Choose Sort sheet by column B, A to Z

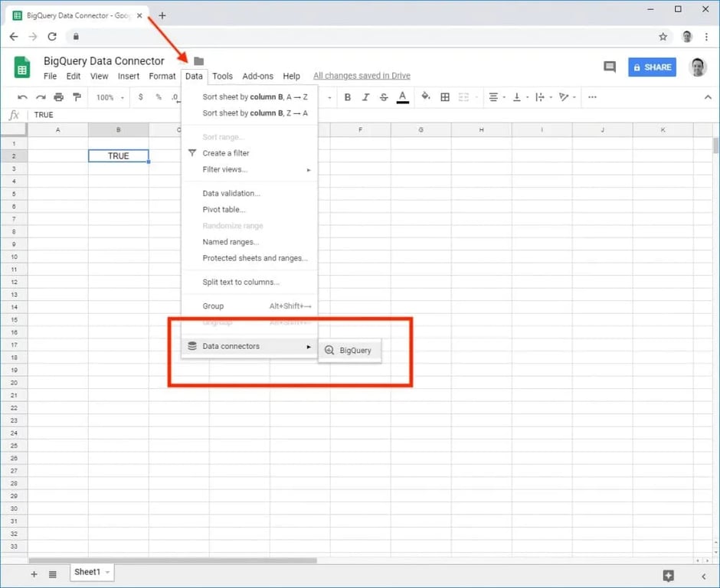[250, 97]
